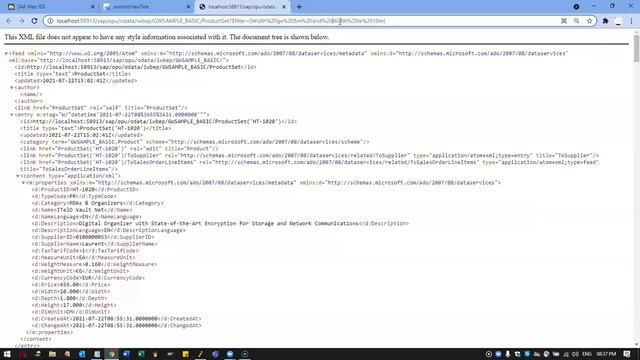The width and height of the screenshot is (640, 360).
Task: Open the Chrome three-dot menu
Action: click(x=631, y=21)
